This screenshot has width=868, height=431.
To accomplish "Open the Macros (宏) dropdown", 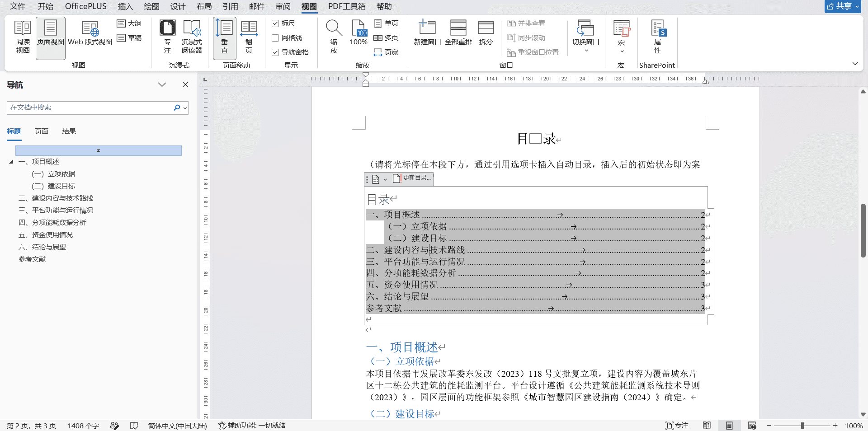I will [622, 37].
